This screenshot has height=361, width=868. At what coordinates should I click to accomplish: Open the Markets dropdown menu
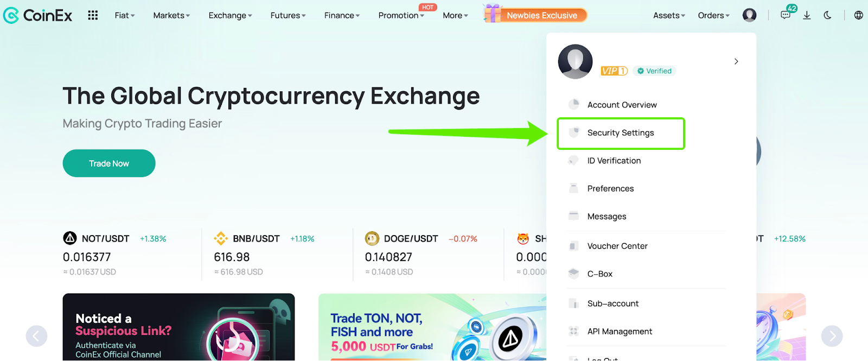171,15
